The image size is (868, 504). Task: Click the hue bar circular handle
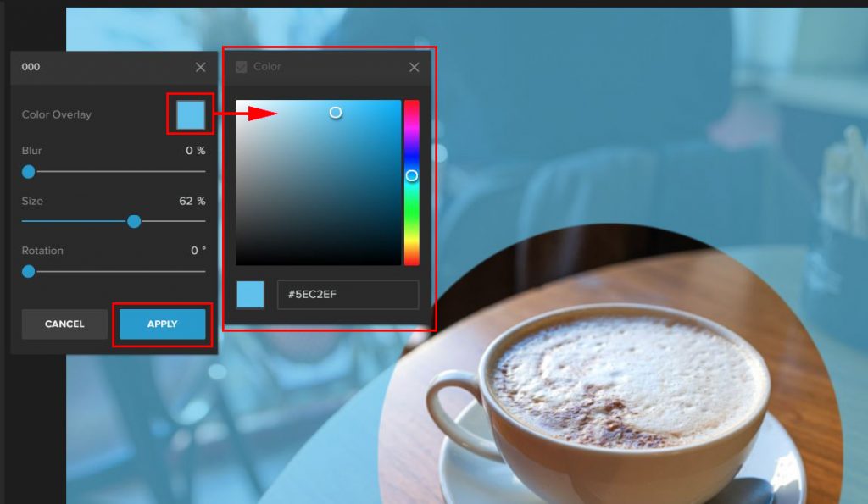point(411,175)
